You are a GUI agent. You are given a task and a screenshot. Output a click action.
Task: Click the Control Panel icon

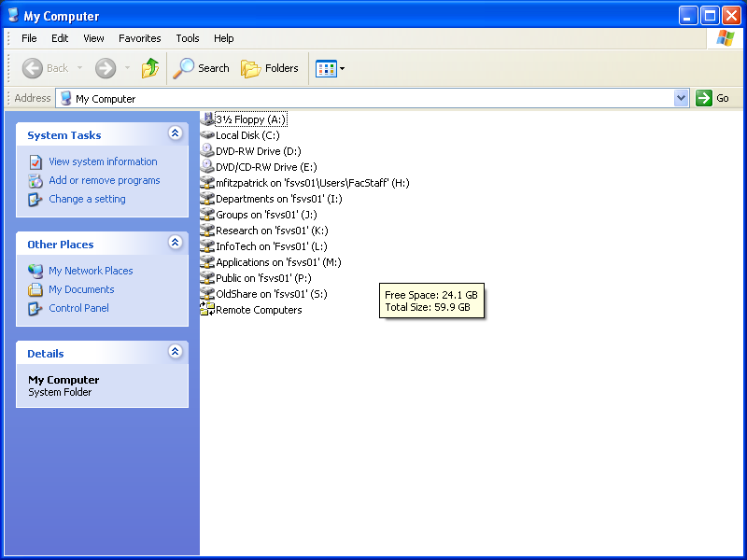click(35, 308)
